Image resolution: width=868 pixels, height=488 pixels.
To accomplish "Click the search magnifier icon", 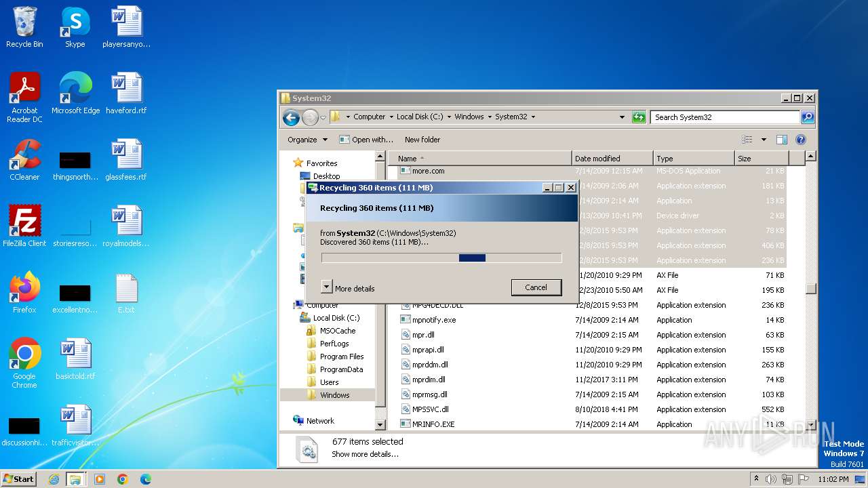I will 807,117.
